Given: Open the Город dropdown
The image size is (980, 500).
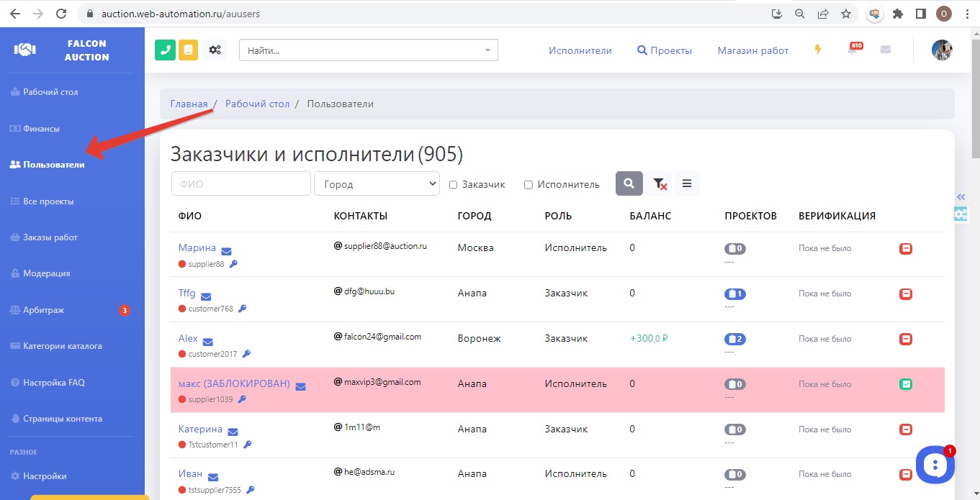Looking at the screenshot, I should pos(377,184).
